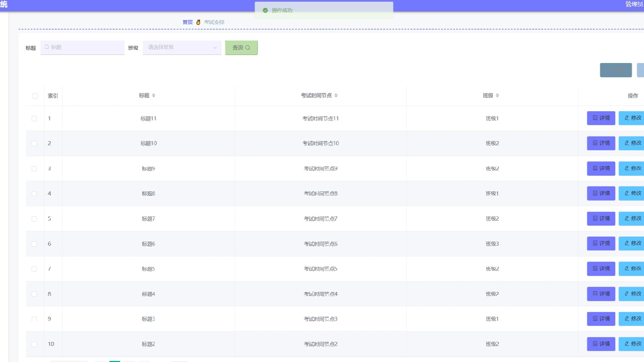Open 详情 for row 标题9

click(601, 168)
